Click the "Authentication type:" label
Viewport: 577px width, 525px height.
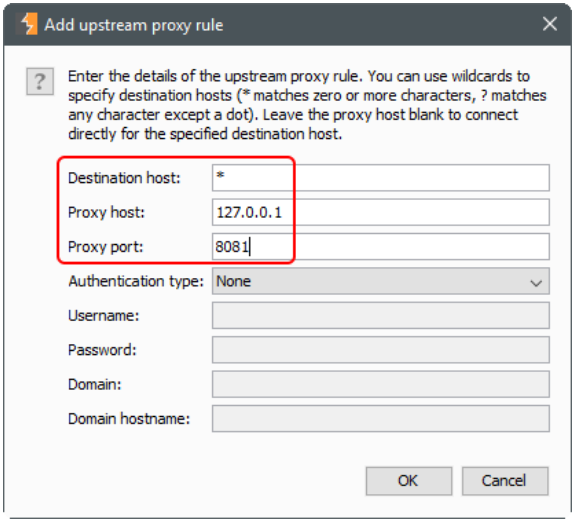pyautogui.click(x=136, y=281)
